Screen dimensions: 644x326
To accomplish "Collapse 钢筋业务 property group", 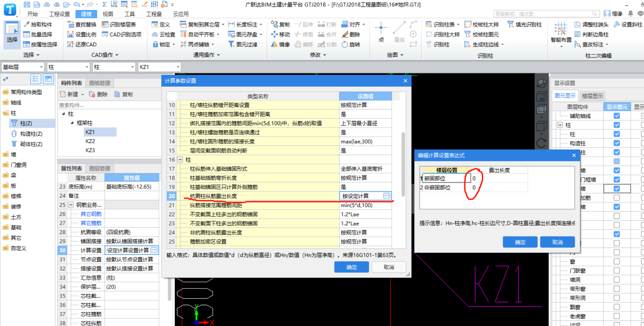I will tap(71, 205).
